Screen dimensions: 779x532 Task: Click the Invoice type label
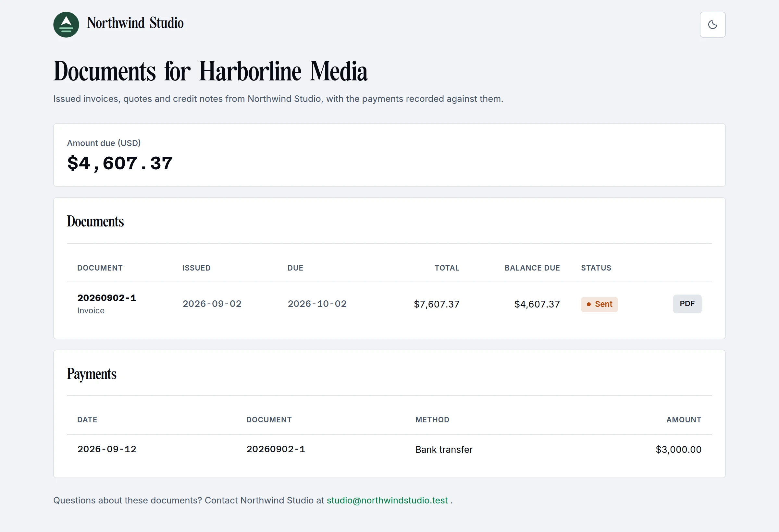[91, 310]
